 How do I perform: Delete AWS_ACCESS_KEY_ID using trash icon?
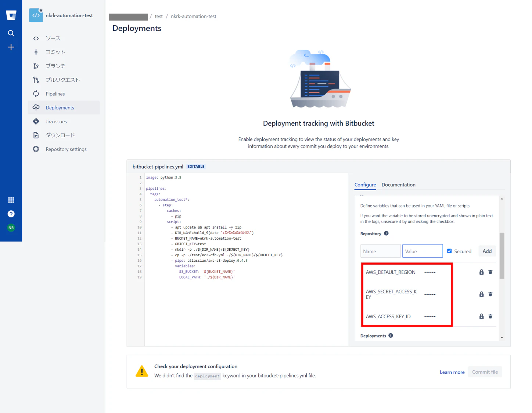[x=490, y=316]
